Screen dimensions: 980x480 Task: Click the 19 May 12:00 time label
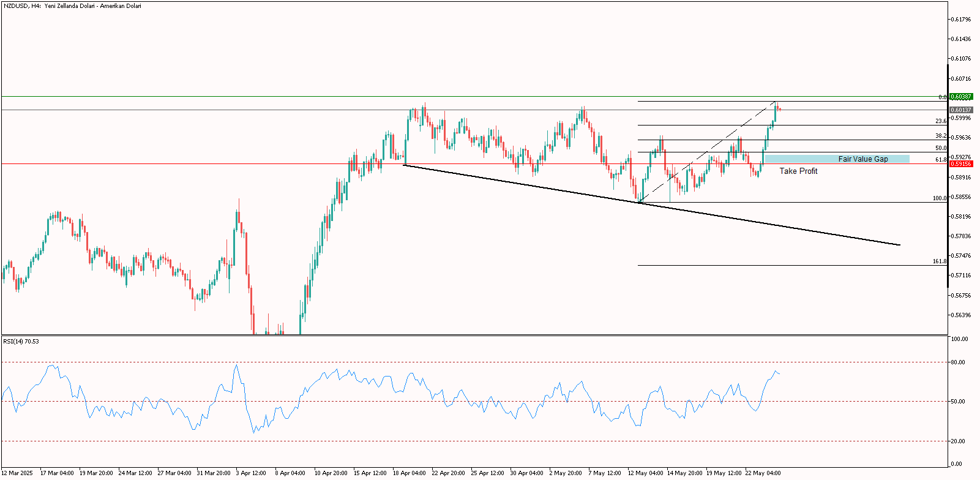pos(724,473)
